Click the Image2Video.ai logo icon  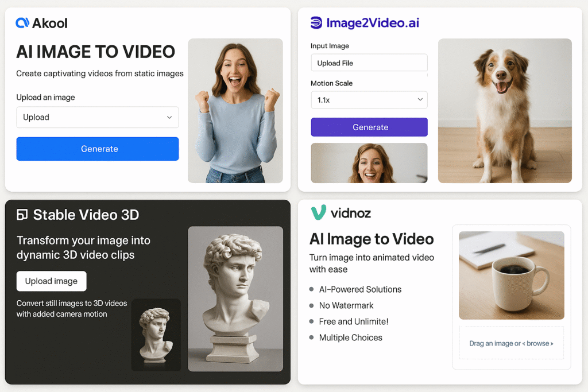coord(316,23)
